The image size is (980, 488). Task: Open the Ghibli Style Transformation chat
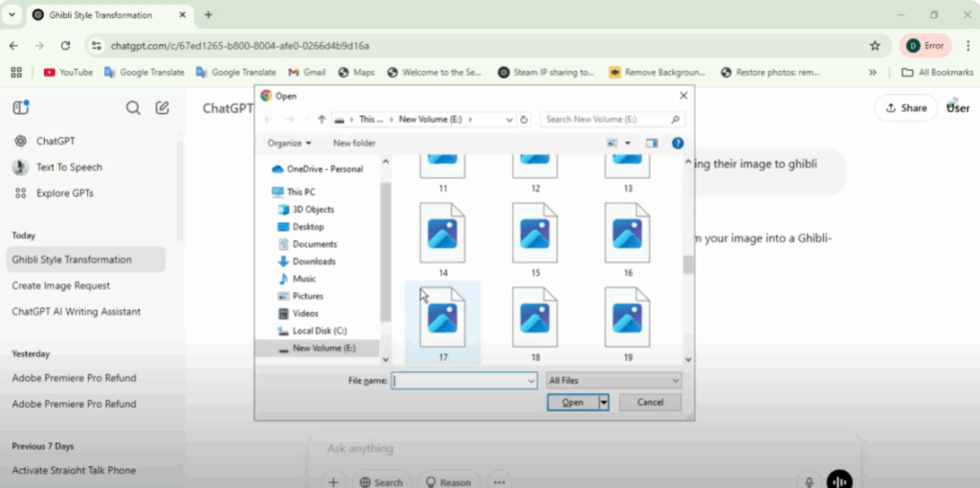click(72, 259)
